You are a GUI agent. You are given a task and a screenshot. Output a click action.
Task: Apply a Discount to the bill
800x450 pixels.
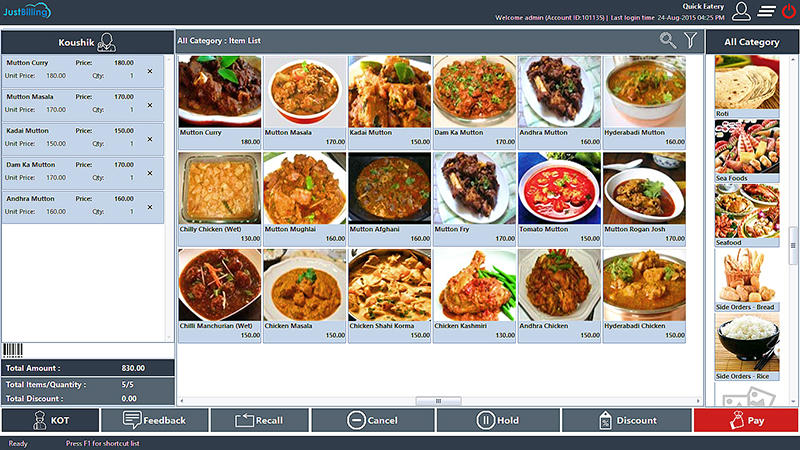[627, 420]
